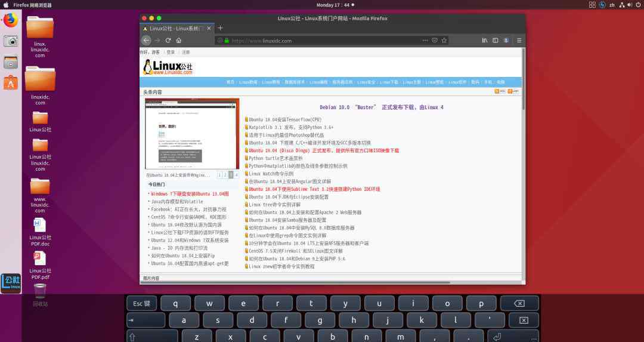Click the first orange RSS feed badge
The height and width of the screenshot is (342, 644).
coord(500,92)
